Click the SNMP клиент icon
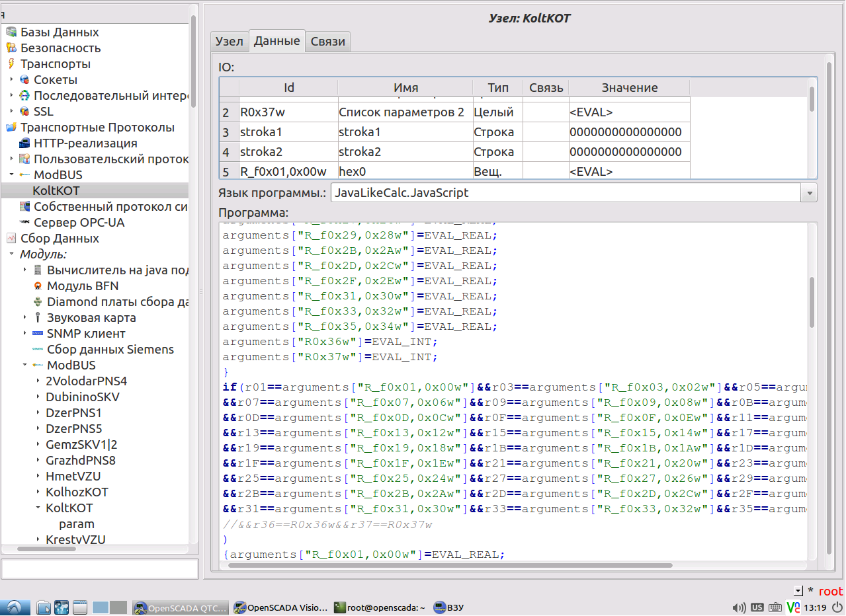Screen dimensions: 846x616 click(x=38, y=334)
